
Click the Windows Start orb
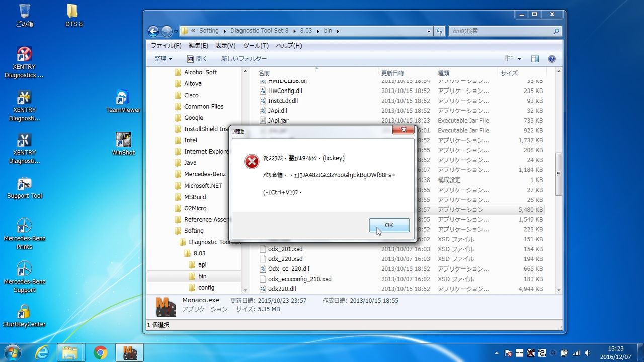tap(14, 352)
